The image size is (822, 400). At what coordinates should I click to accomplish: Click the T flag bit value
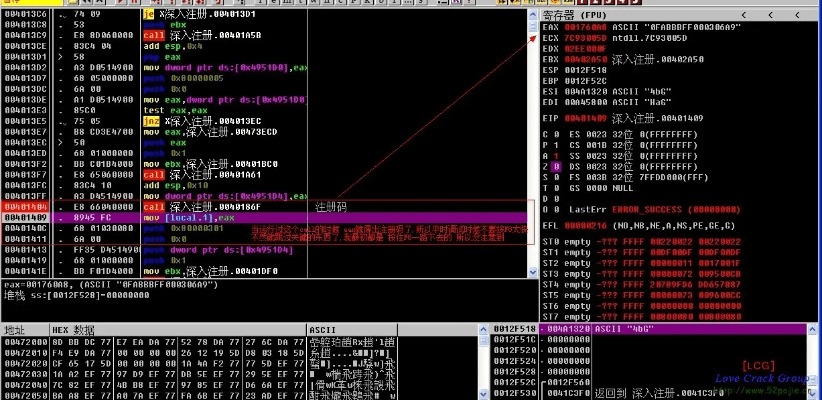tap(556, 188)
